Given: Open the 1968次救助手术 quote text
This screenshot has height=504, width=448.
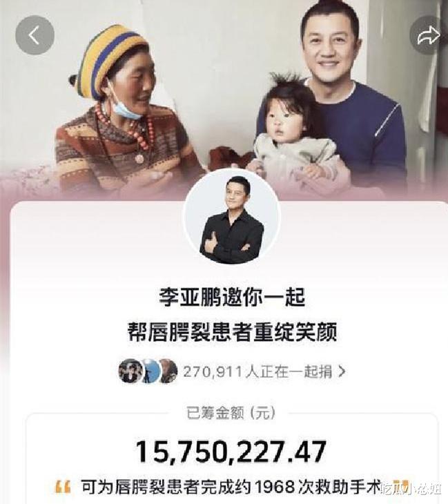Looking at the screenshot, I should coord(231,487).
